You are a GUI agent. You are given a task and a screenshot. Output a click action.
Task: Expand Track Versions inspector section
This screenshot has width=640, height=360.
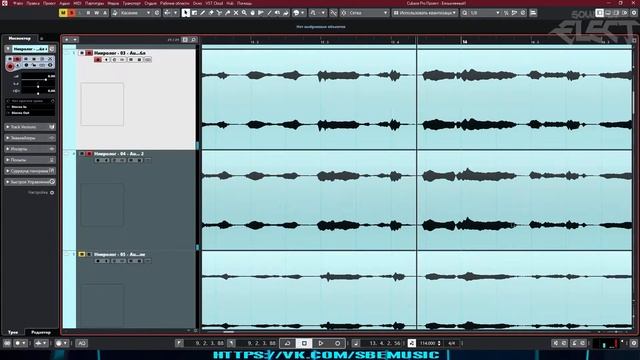[30, 127]
